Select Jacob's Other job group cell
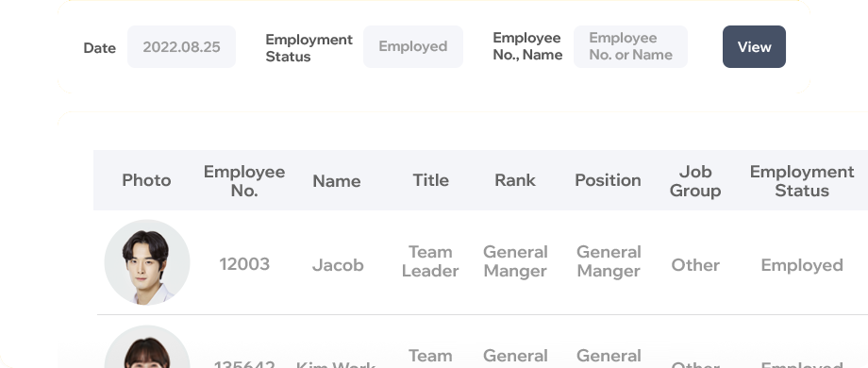Image resolution: width=868 pixels, height=368 pixels. [695, 265]
